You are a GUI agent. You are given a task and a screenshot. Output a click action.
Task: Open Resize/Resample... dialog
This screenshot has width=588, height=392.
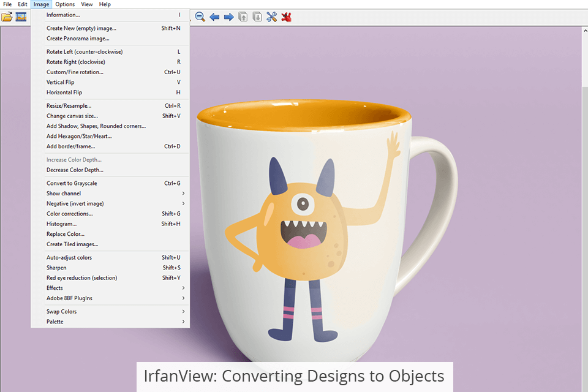(x=110, y=106)
